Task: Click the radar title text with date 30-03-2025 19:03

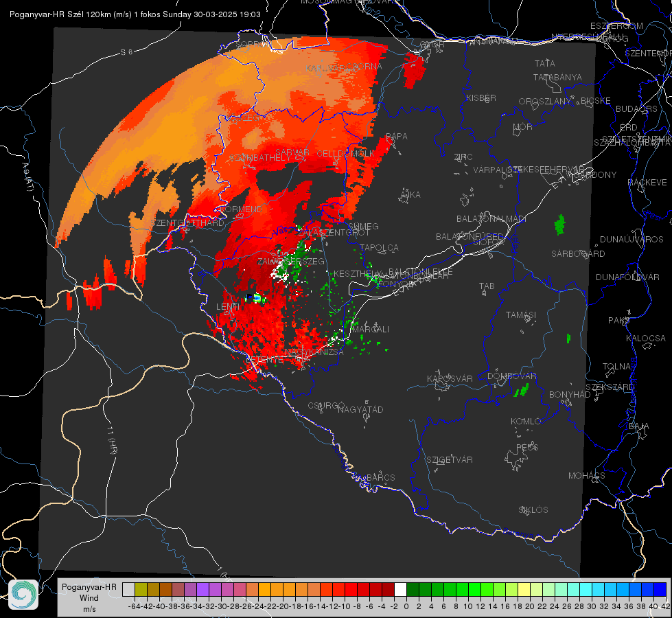Action: pyautogui.click(x=135, y=14)
